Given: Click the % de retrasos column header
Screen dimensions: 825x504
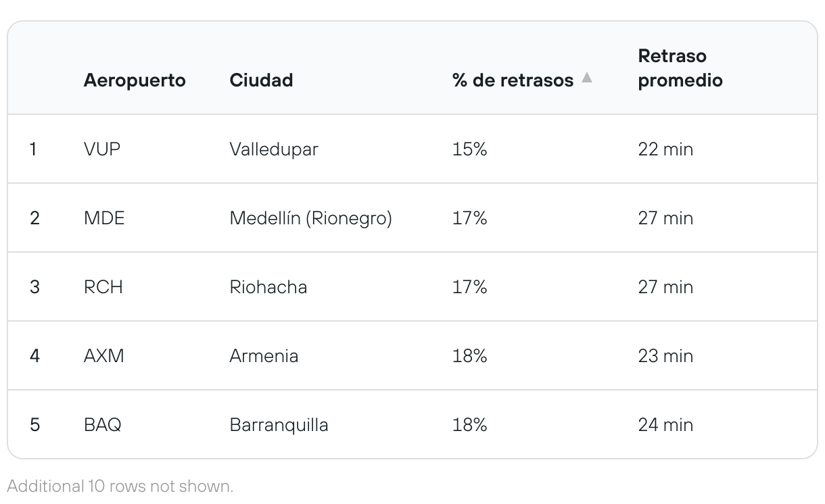Looking at the screenshot, I should click(512, 80).
